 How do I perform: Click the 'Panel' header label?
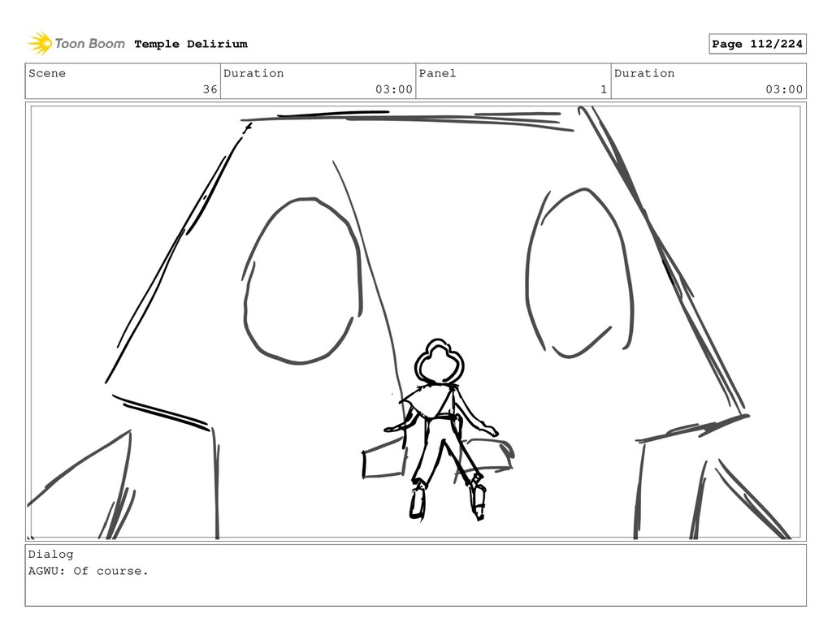click(437, 73)
